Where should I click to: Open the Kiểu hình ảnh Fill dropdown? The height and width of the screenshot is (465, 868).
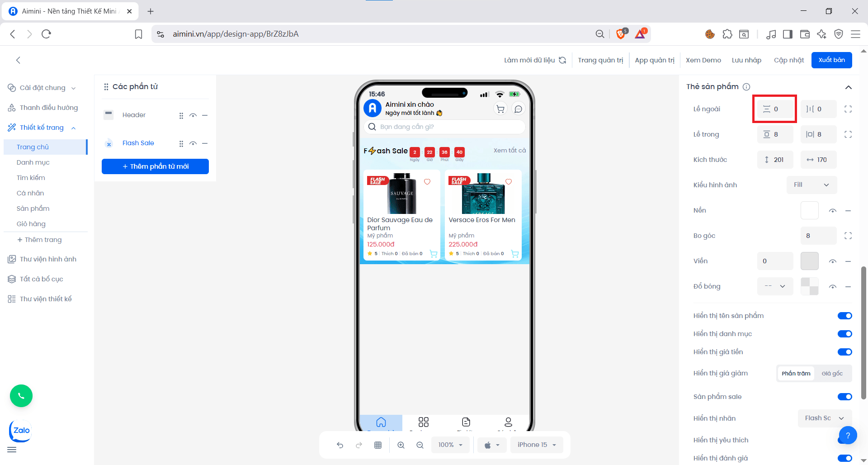click(812, 185)
